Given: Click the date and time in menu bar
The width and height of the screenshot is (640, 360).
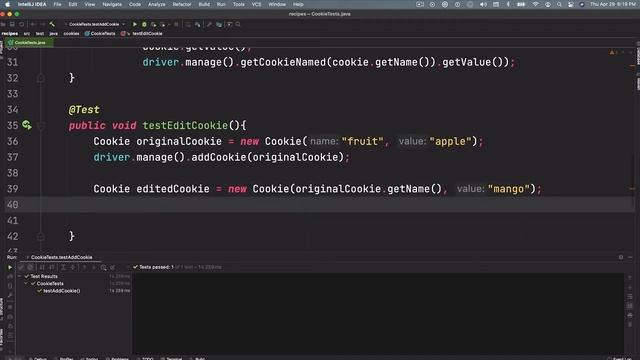Looking at the screenshot, I should [x=613, y=4].
